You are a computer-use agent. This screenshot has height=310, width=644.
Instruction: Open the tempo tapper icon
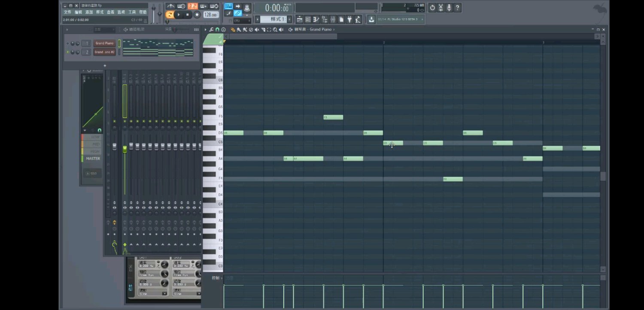point(358,19)
